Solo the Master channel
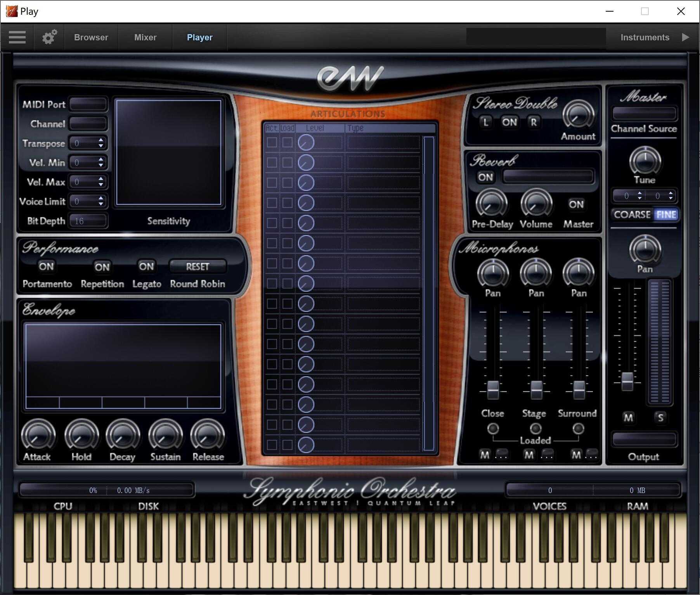This screenshot has width=700, height=595. click(x=660, y=417)
